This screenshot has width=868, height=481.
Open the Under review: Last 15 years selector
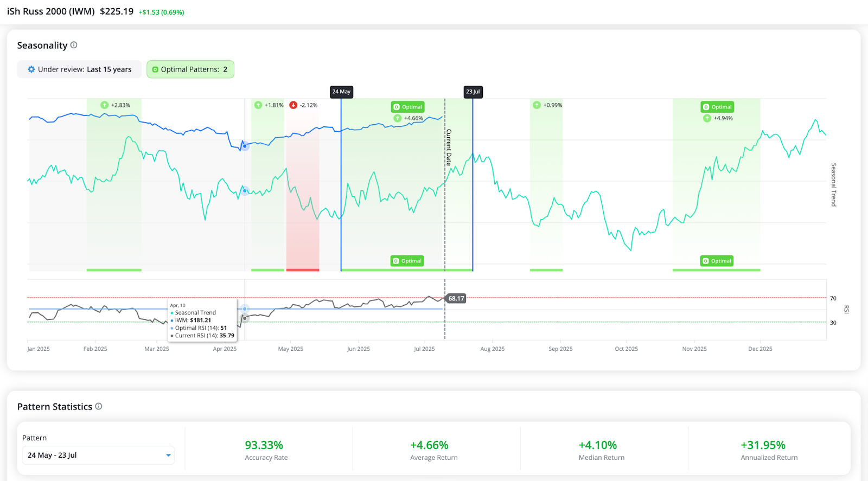(80, 69)
